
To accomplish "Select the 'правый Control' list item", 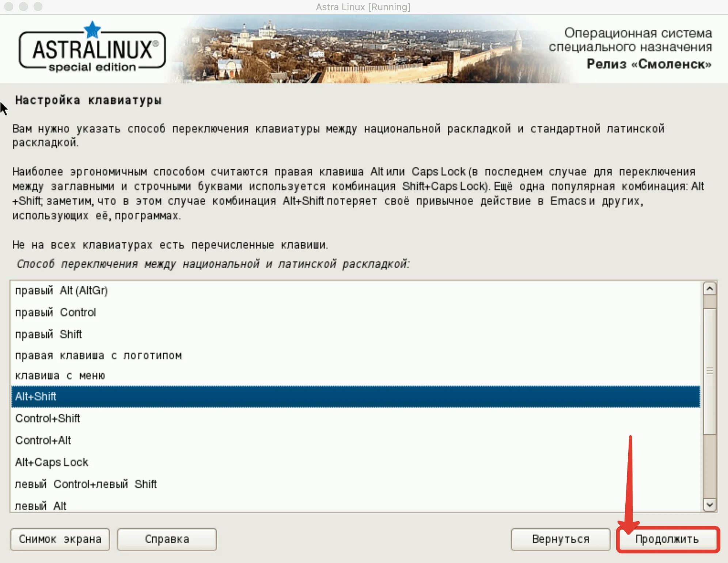I will click(x=355, y=313).
